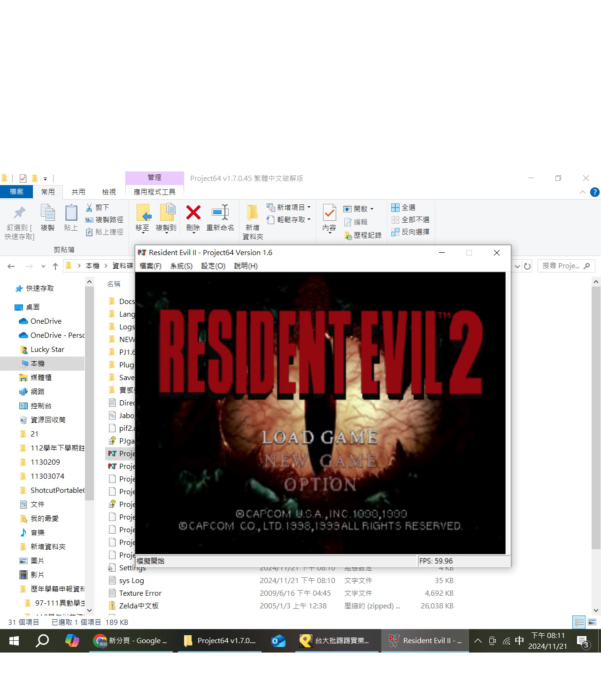Switch to Details view icon in status bar
The height and width of the screenshot is (700, 601).
click(x=579, y=622)
